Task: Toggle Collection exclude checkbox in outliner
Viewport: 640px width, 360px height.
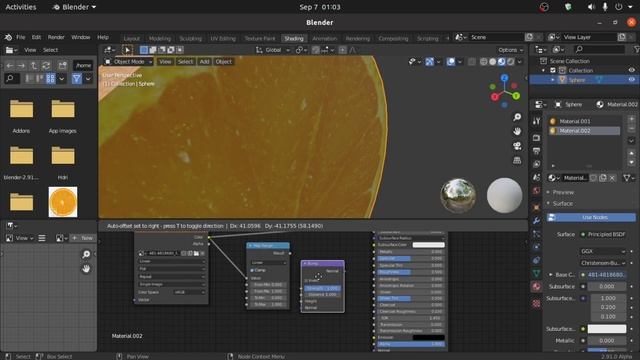Action: point(553,70)
